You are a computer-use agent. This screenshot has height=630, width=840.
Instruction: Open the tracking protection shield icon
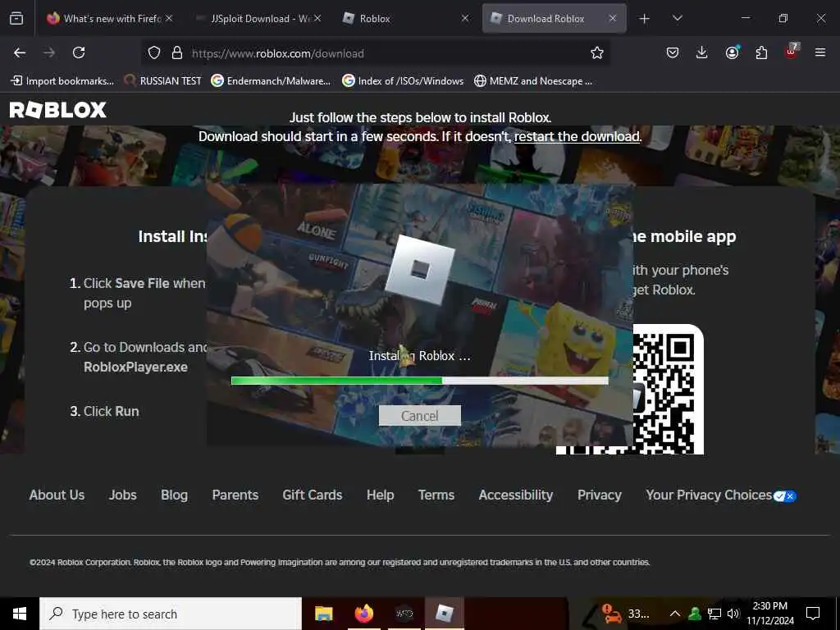(x=154, y=52)
